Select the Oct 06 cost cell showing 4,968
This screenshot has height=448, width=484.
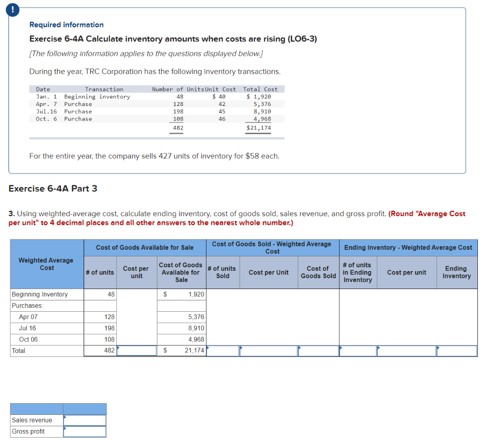tap(181, 340)
